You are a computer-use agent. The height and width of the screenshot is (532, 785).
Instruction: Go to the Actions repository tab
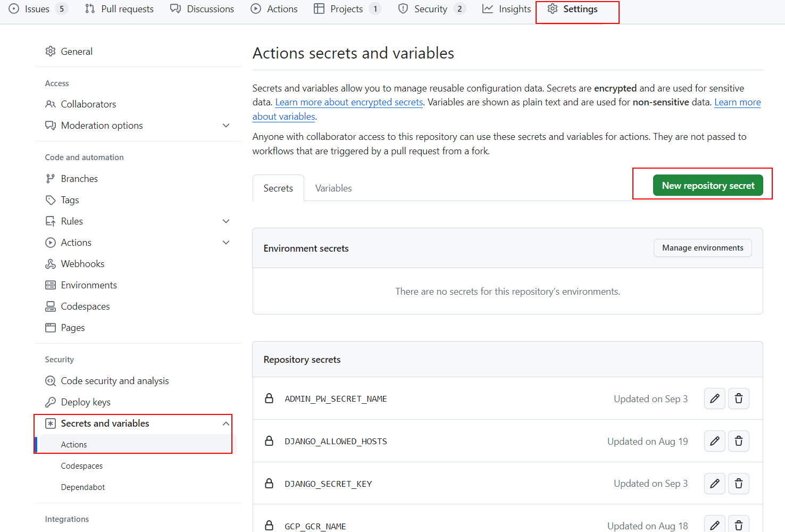pyautogui.click(x=274, y=9)
